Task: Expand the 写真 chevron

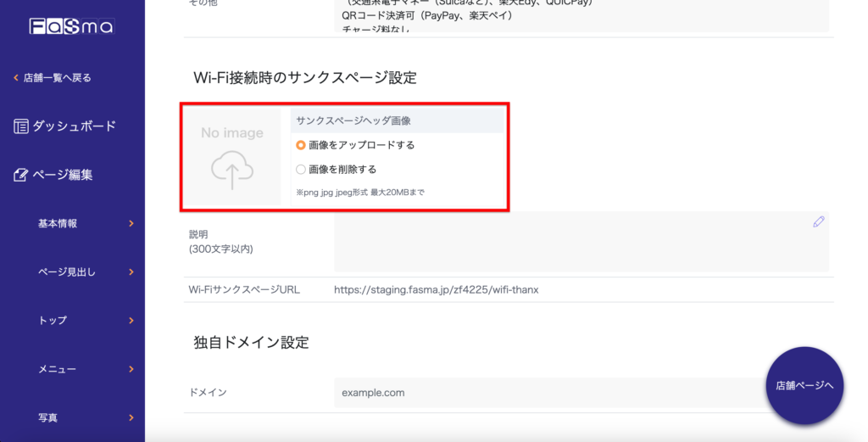Action: pyautogui.click(x=131, y=417)
